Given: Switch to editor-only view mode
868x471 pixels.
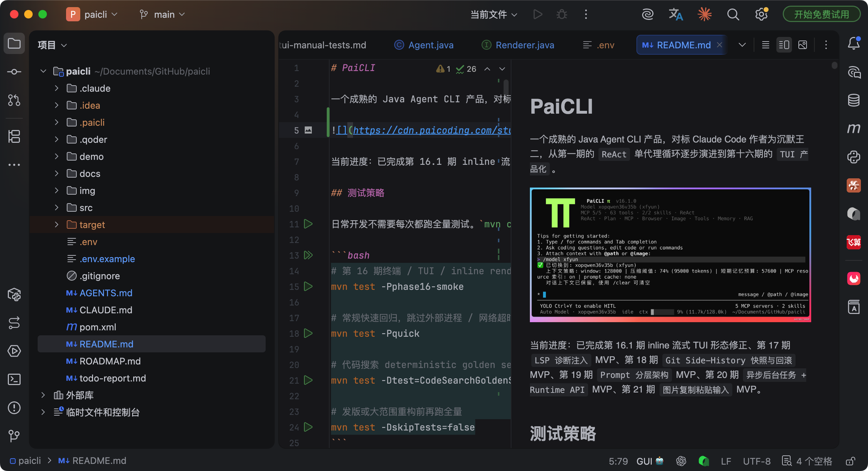Looking at the screenshot, I should [766, 45].
